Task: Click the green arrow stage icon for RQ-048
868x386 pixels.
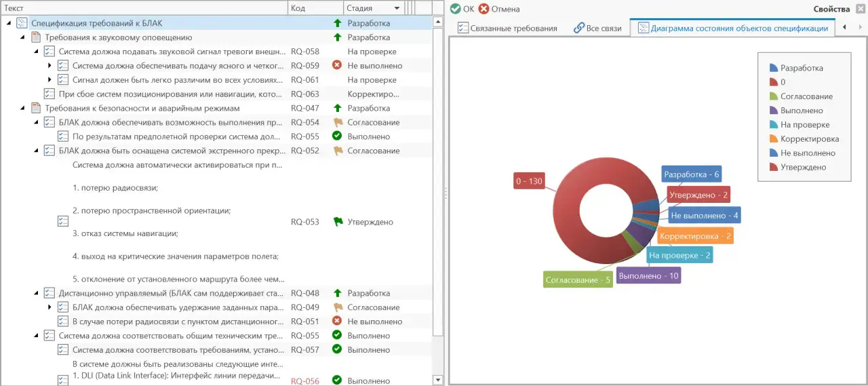Action: click(337, 293)
